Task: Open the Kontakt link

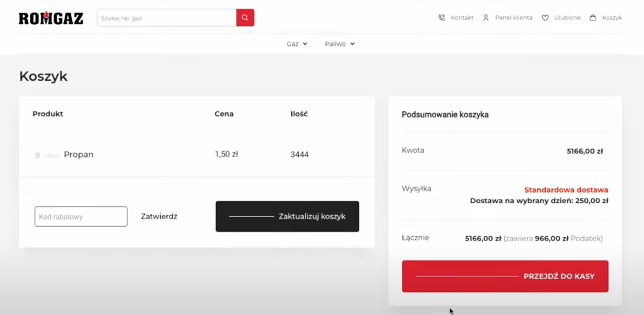Action: (x=462, y=17)
